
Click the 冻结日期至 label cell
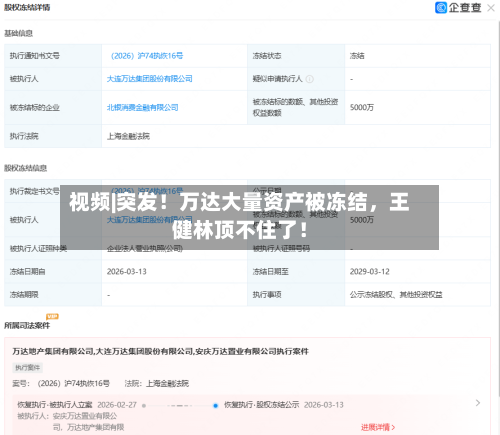pos(296,272)
